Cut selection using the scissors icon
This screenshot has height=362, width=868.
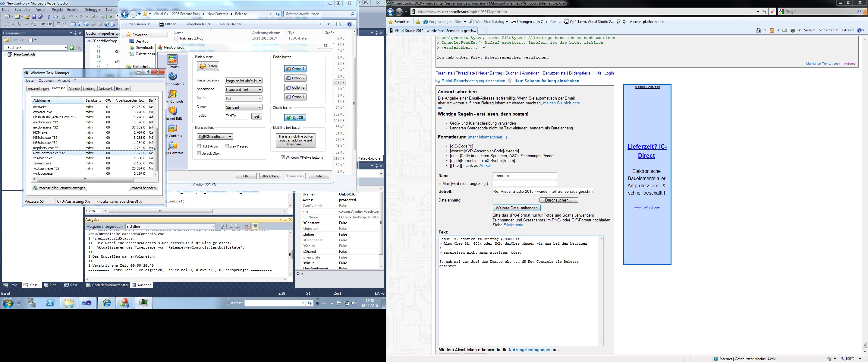pos(49,17)
